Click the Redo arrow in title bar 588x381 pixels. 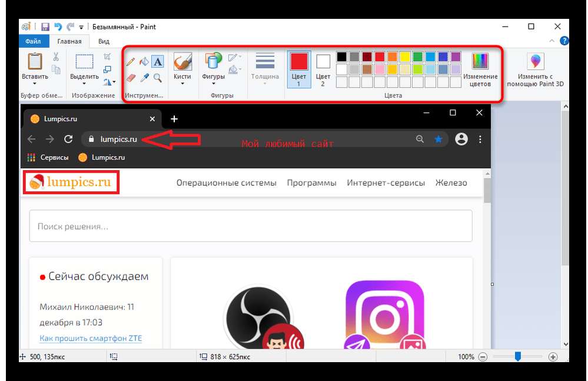tap(70, 26)
